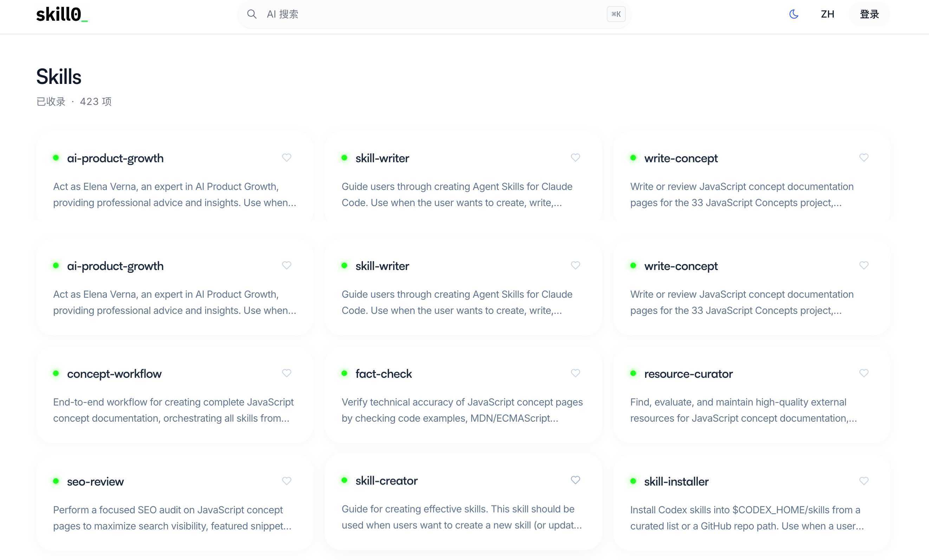Toggle dark mode moon icon
The height and width of the screenshot is (560, 929).
click(794, 14)
